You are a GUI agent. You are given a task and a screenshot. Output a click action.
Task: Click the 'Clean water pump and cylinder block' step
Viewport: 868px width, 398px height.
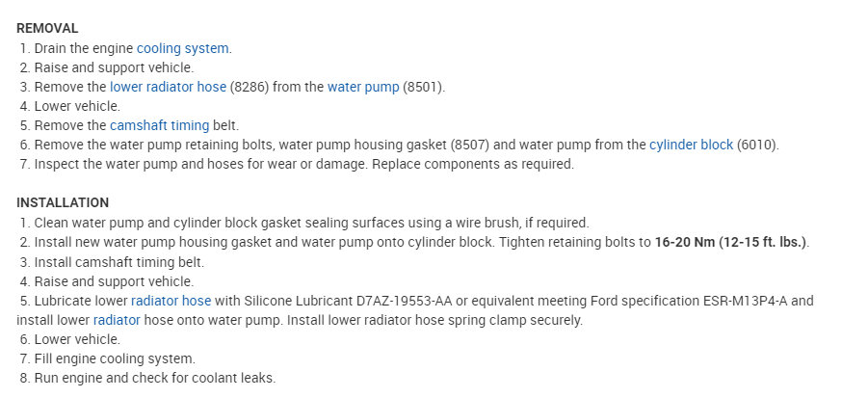[x=311, y=223]
